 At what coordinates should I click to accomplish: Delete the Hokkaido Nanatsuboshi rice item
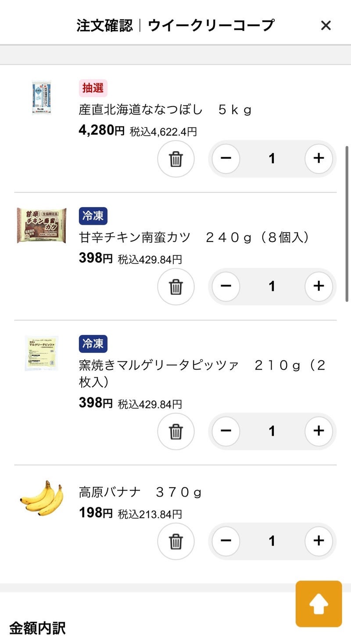(x=175, y=158)
